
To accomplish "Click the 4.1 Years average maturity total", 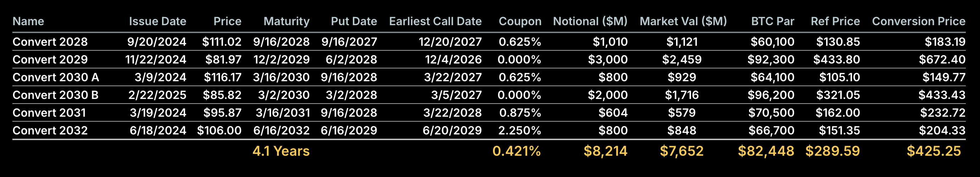I will coord(281,151).
